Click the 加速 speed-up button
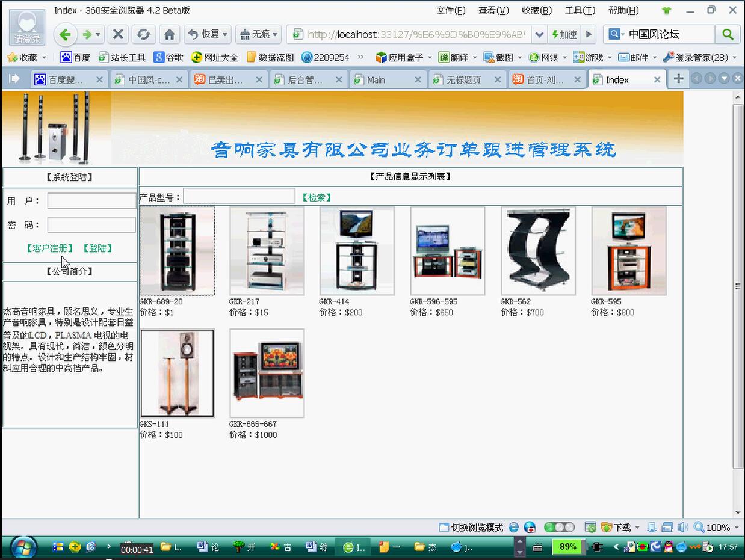The height and width of the screenshot is (560, 745). [x=564, y=34]
